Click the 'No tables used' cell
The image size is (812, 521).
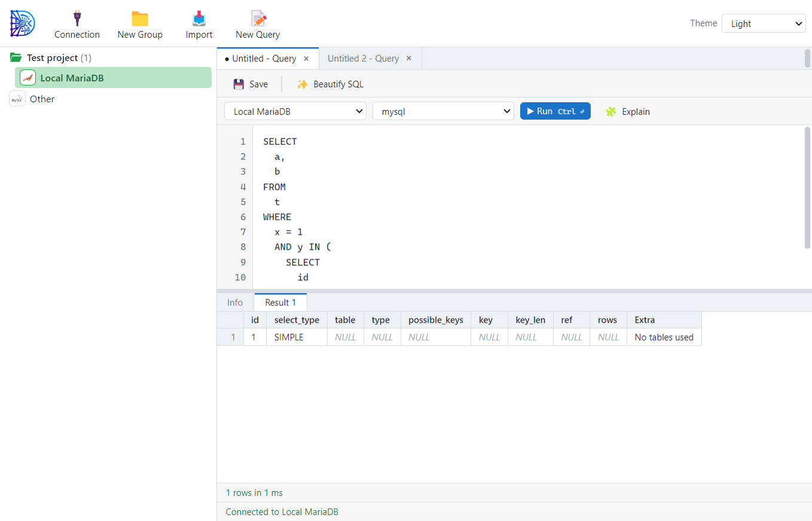tap(664, 337)
